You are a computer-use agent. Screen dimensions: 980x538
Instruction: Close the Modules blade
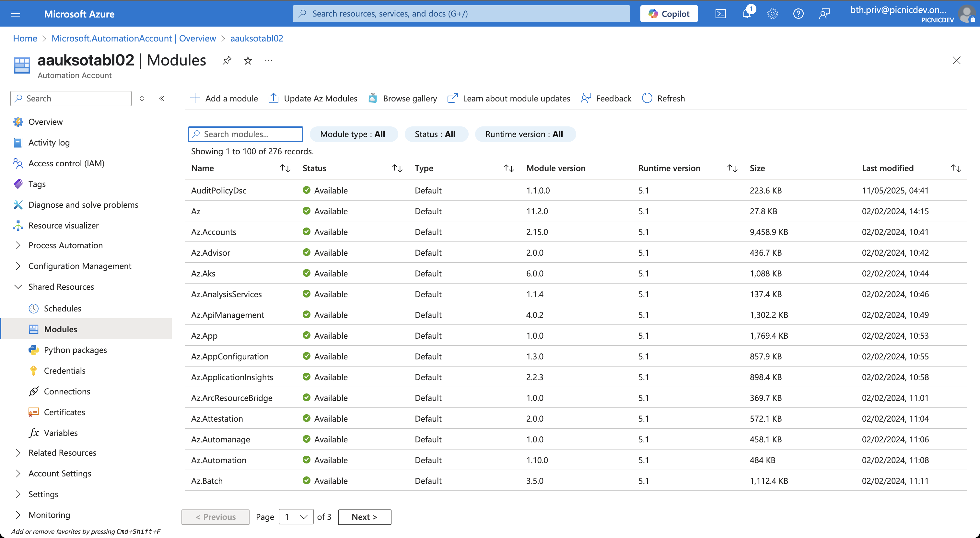956,61
